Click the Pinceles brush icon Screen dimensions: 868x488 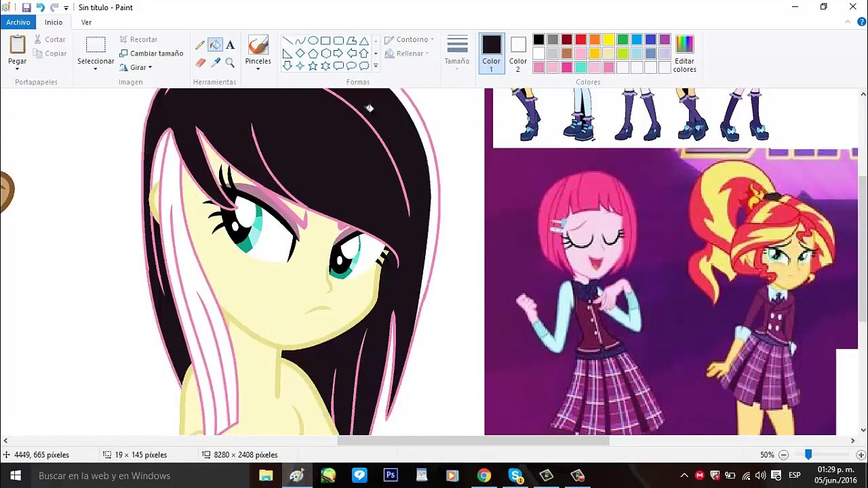coord(258,45)
